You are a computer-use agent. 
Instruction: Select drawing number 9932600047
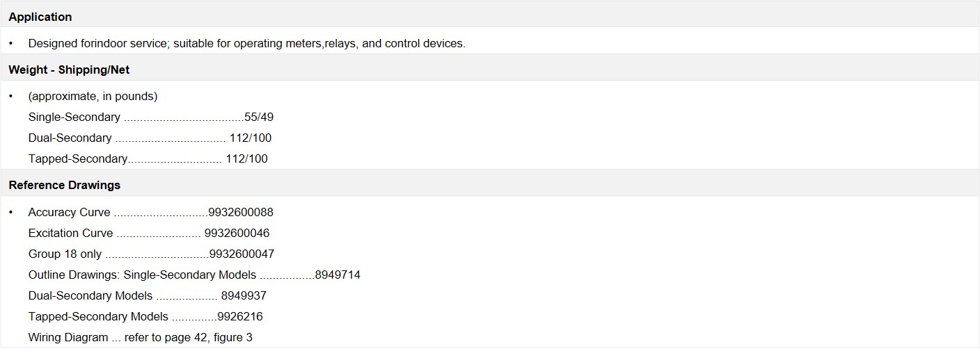[242, 254]
